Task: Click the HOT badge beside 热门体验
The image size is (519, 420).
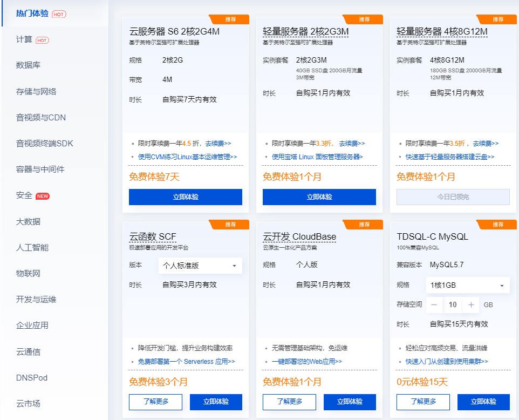Action: pyautogui.click(x=59, y=14)
